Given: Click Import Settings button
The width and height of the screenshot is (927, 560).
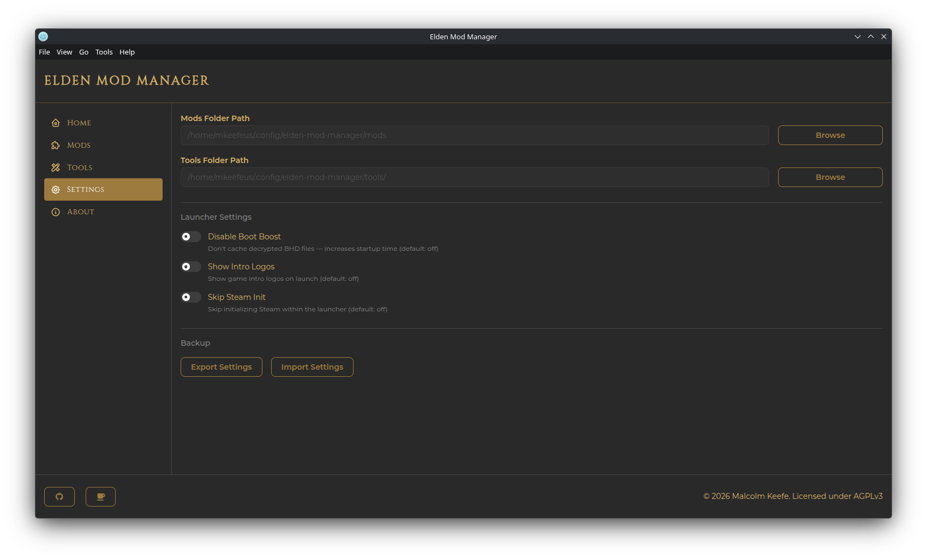Looking at the screenshot, I should point(312,367).
